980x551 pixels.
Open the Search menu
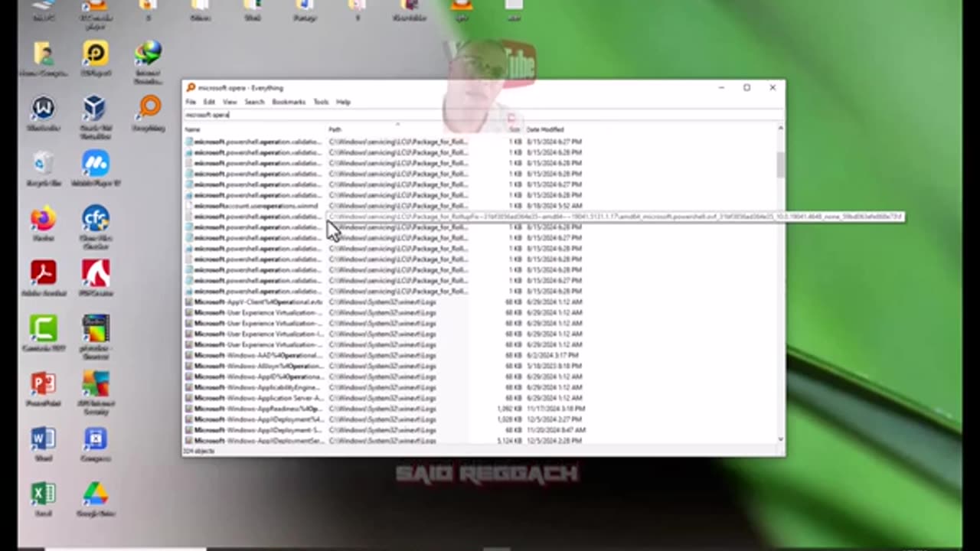(254, 102)
